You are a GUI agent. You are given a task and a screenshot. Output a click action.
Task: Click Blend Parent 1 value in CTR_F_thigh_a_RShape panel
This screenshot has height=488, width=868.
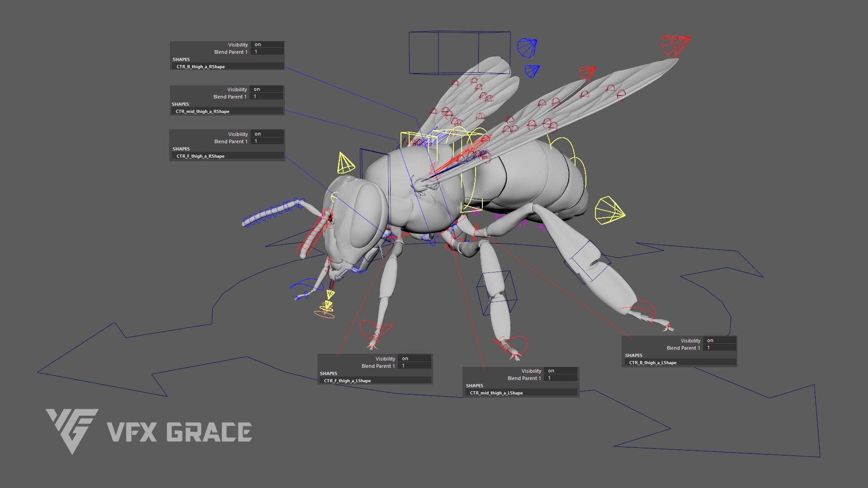[x=267, y=141]
